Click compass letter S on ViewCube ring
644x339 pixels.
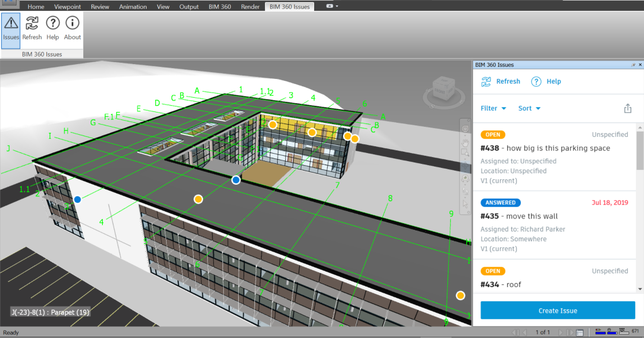point(432,107)
